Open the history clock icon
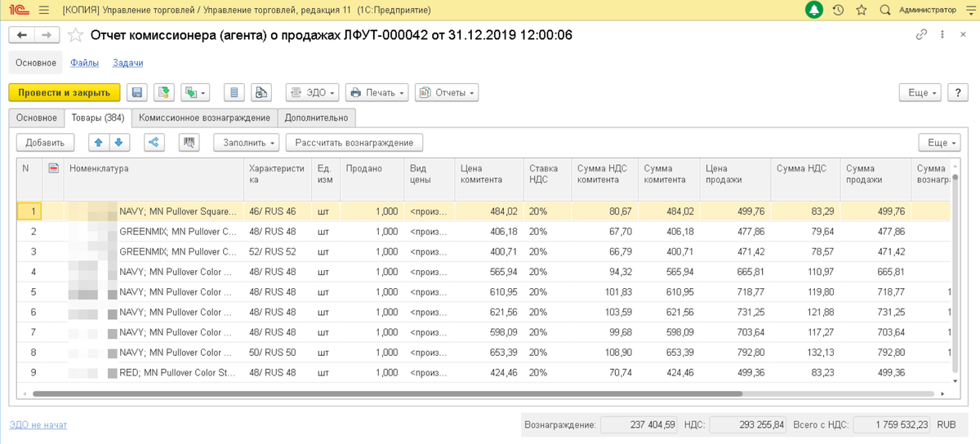The image size is (980, 444). [x=838, y=10]
